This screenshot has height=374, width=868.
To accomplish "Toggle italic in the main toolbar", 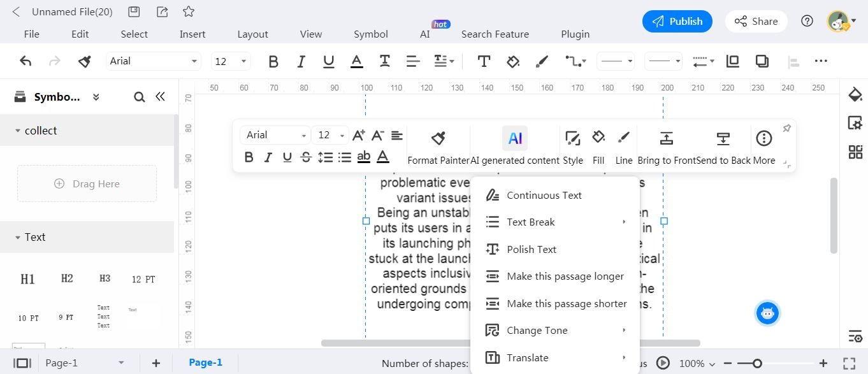I will point(301,61).
